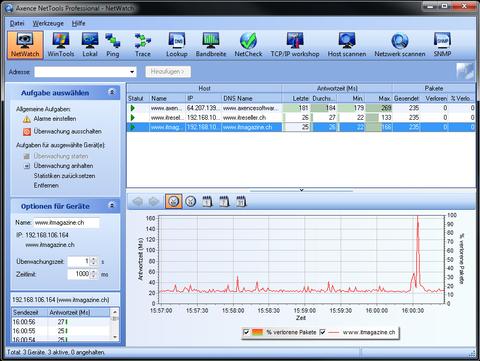Open the DNS Lookup tool
This screenshot has height=361, width=480.
(177, 45)
